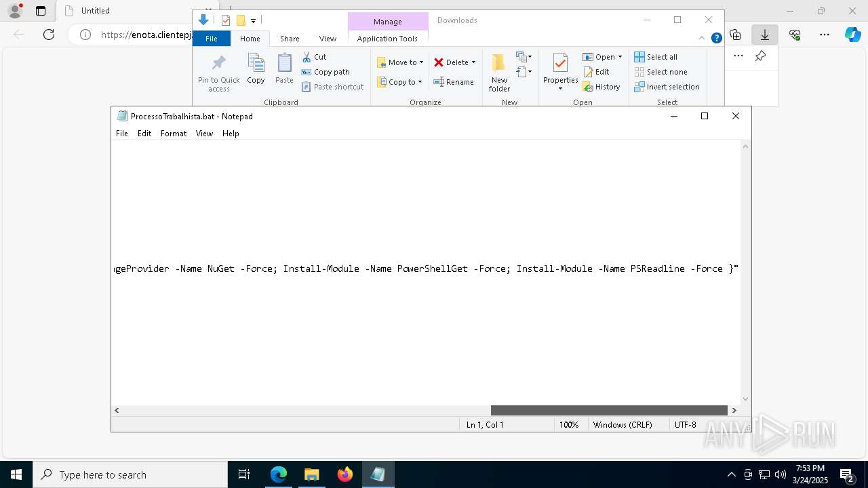Viewport: 868px width, 488px height.
Task: Choose Copy path in the ribbon
Action: (325, 72)
